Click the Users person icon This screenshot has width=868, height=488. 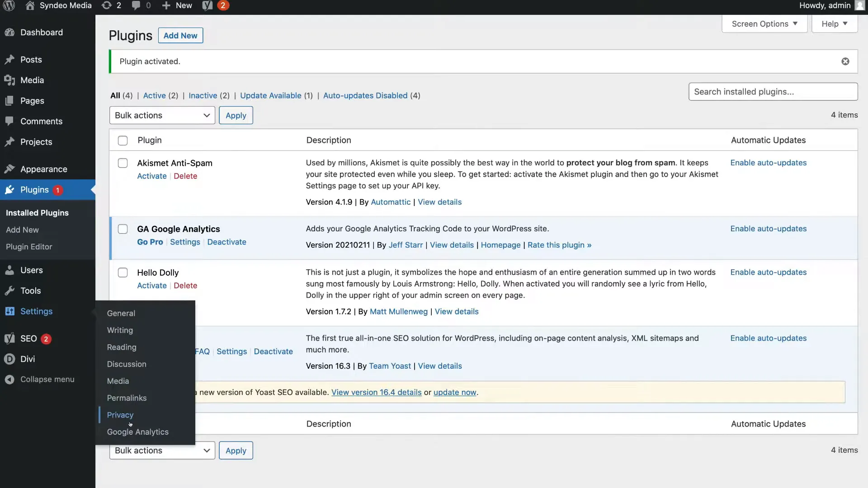pos(9,270)
